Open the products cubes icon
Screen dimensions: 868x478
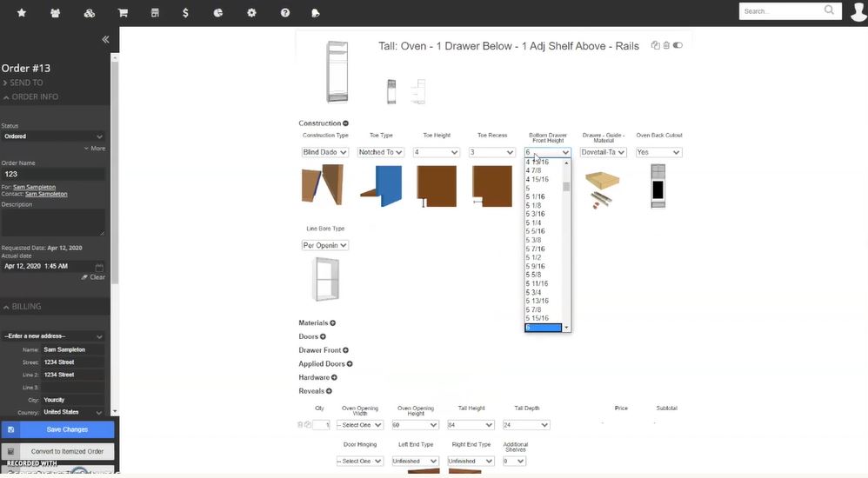coord(89,13)
